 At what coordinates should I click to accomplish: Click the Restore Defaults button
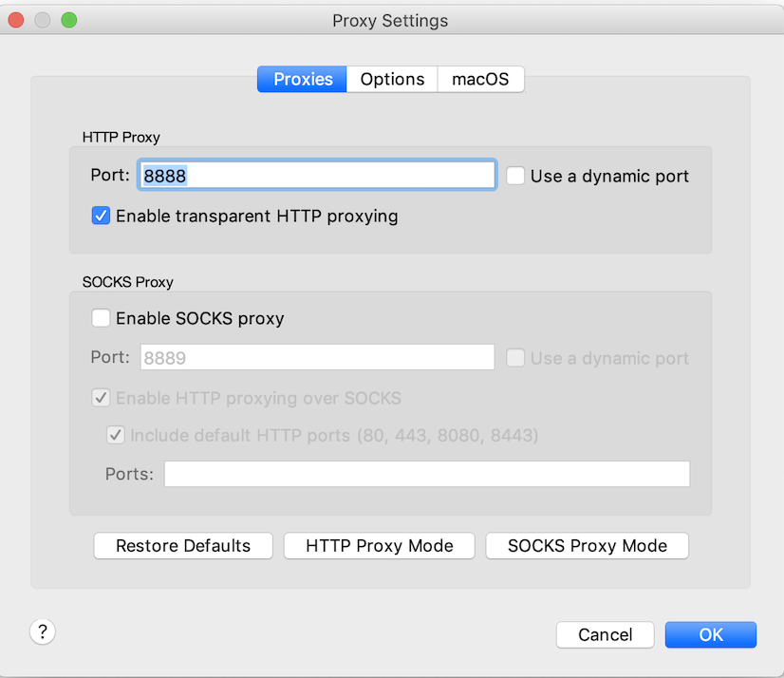(x=183, y=545)
